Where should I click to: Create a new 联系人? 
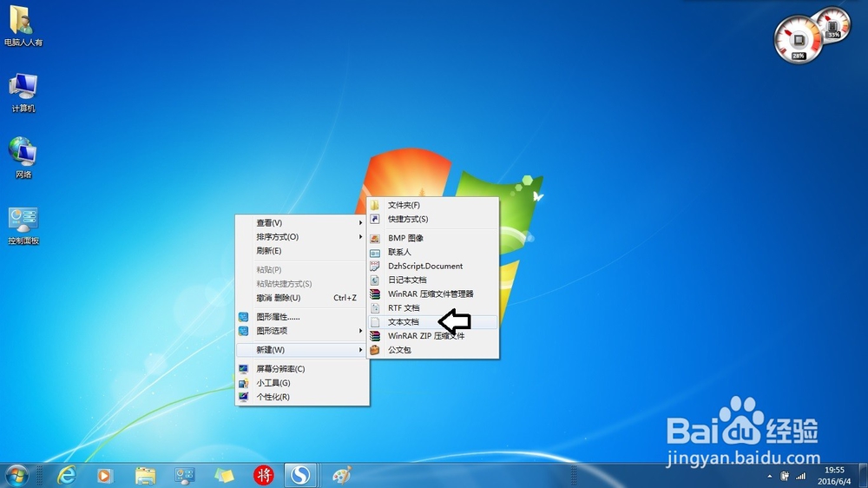point(433,252)
